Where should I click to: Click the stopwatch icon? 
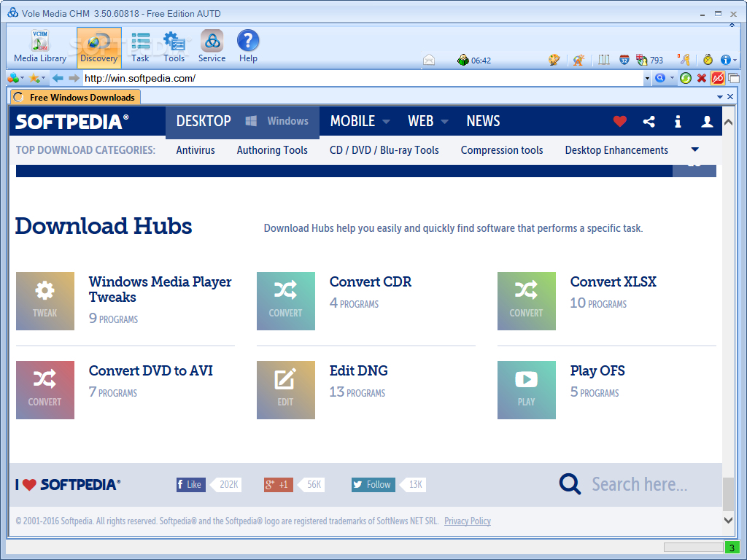pos(708,60)
